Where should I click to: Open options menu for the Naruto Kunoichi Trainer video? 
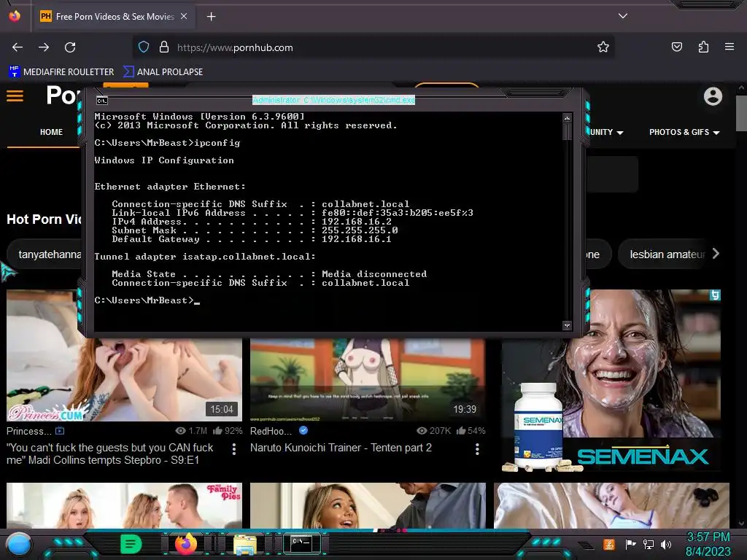click(477, 449)
